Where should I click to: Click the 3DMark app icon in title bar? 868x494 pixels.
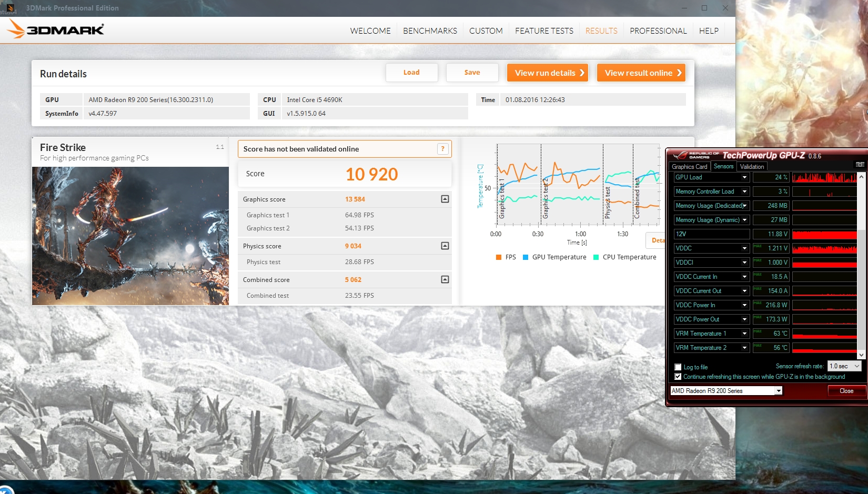pyautogui.click(x=10, y=8)
